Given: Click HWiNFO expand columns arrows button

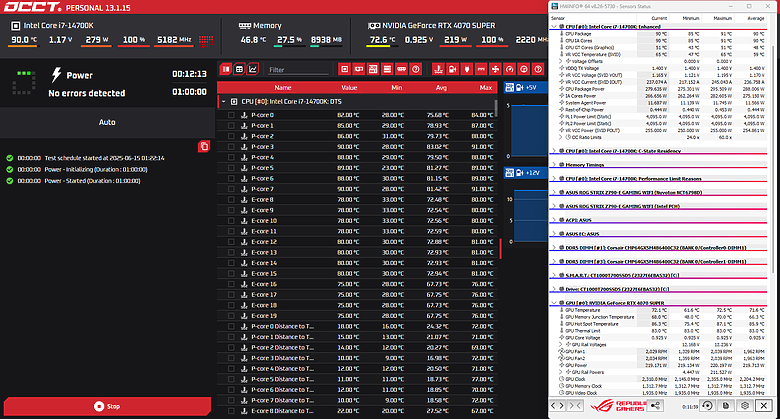Looking at the screenshot, I should click(x=557, y=406).
